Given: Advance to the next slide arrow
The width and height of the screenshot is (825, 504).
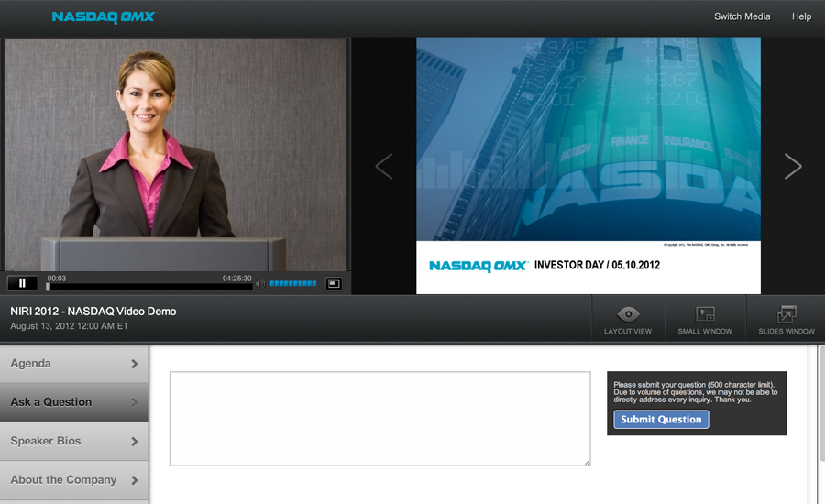Looking at the screenshot, I should click(793, 166).
